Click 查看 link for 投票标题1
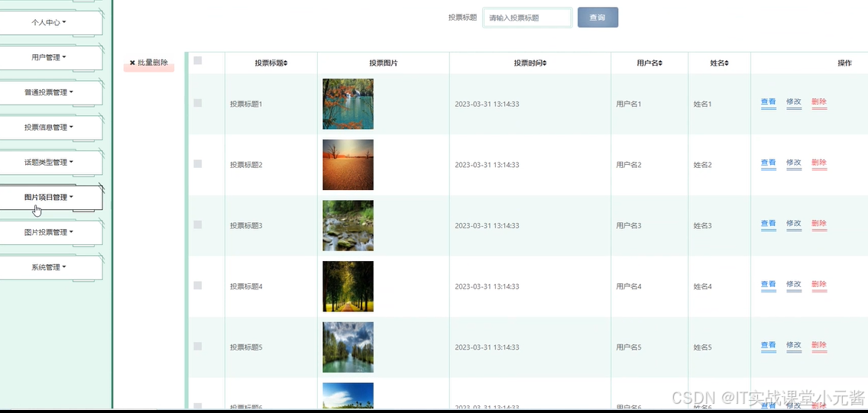The image size is (868, 413). (769, 102)
